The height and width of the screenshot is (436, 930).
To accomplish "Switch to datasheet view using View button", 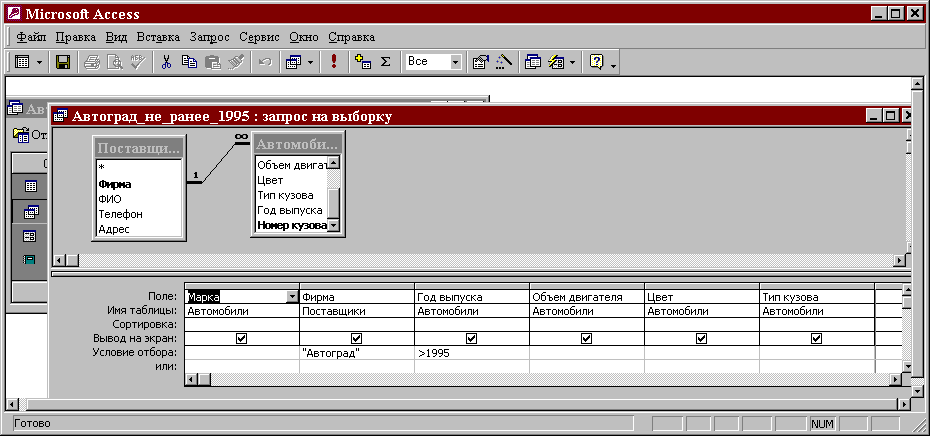I will (x=23, y=62).
